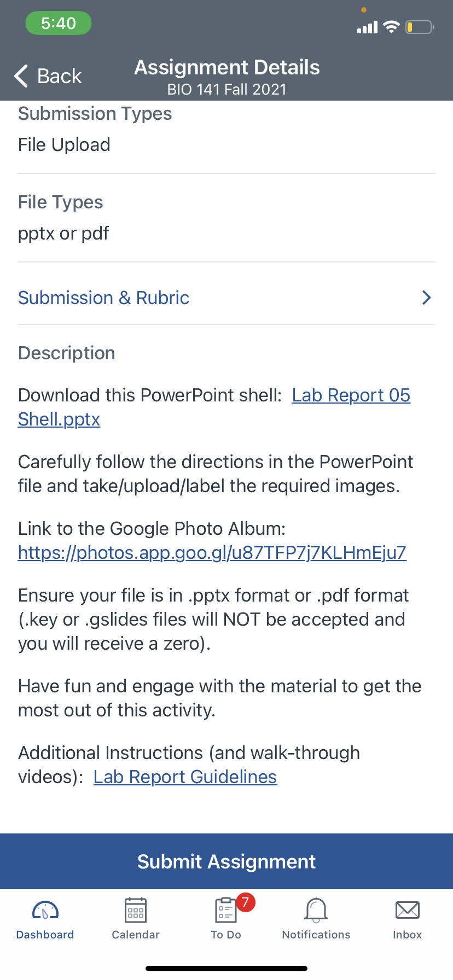Tap the Wi-Fi icon in status bar

pos(391,27)
